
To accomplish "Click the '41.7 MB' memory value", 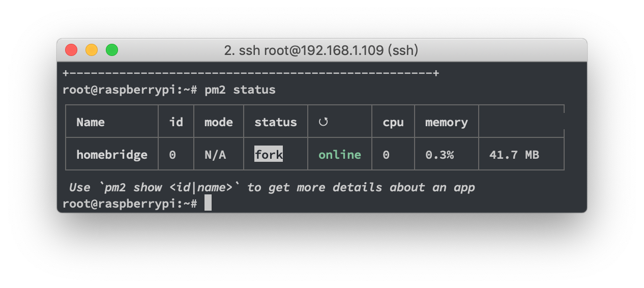I will coord(514,155).
